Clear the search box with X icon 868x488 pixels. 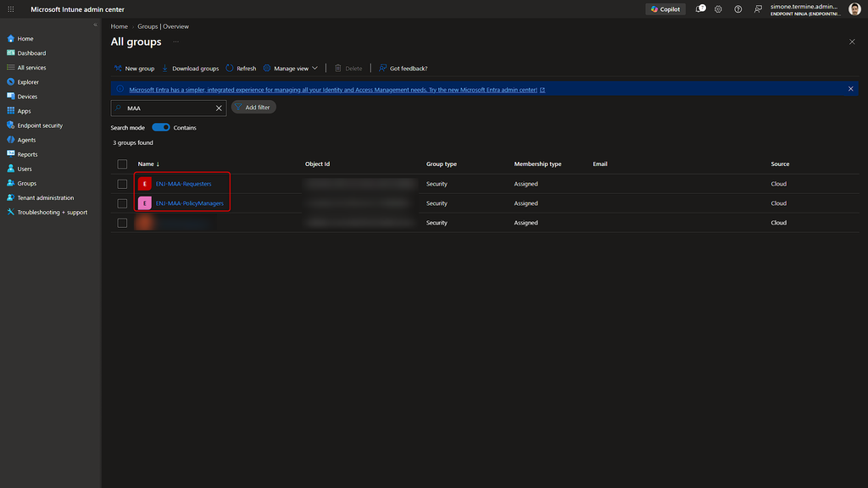tap(219, 108)
